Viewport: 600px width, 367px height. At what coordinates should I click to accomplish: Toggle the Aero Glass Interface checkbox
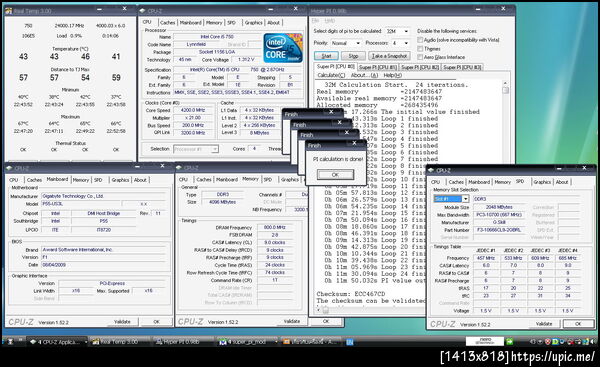(x=420, y=57)
